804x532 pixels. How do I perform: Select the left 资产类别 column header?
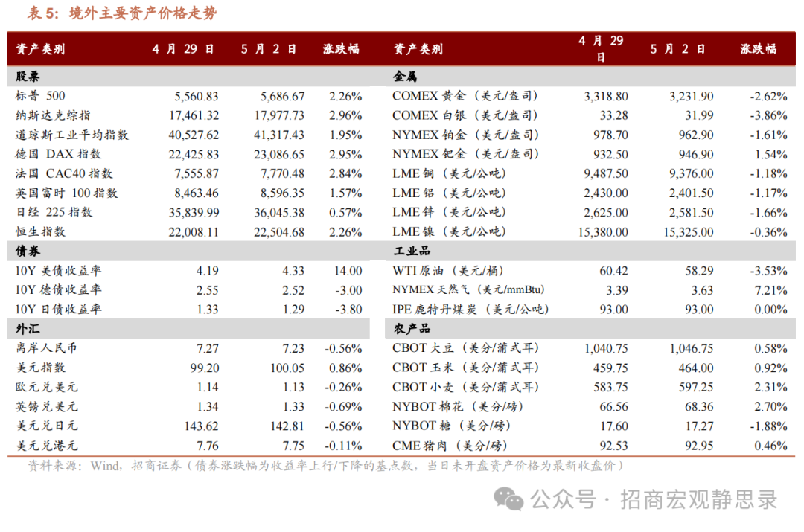(x=40, y=49)
